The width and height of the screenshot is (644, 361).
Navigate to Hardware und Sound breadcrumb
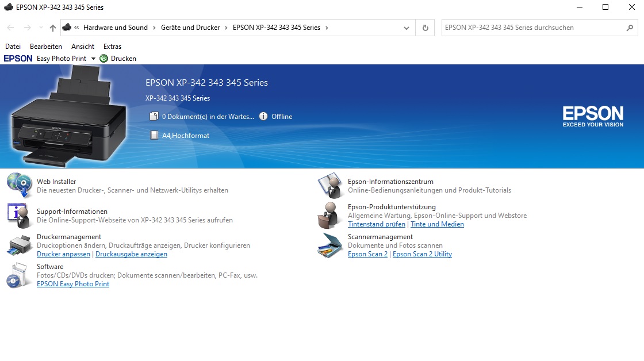(116, 28)
